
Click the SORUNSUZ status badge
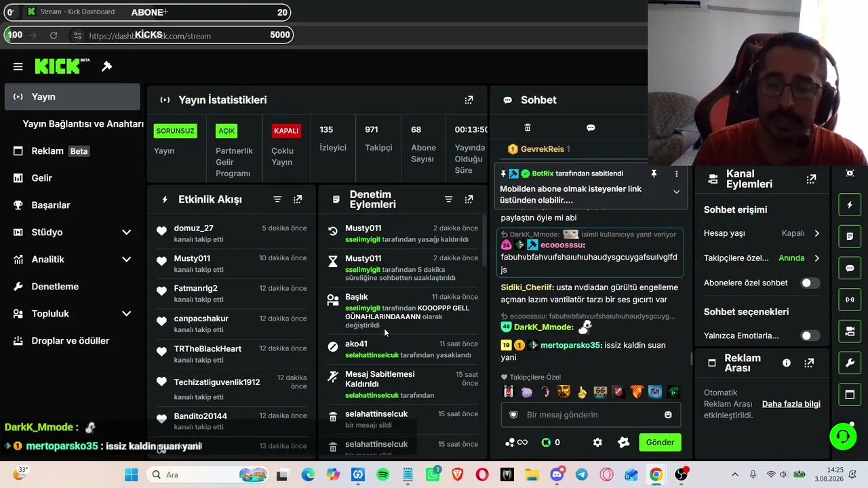(x=176, y=131)
